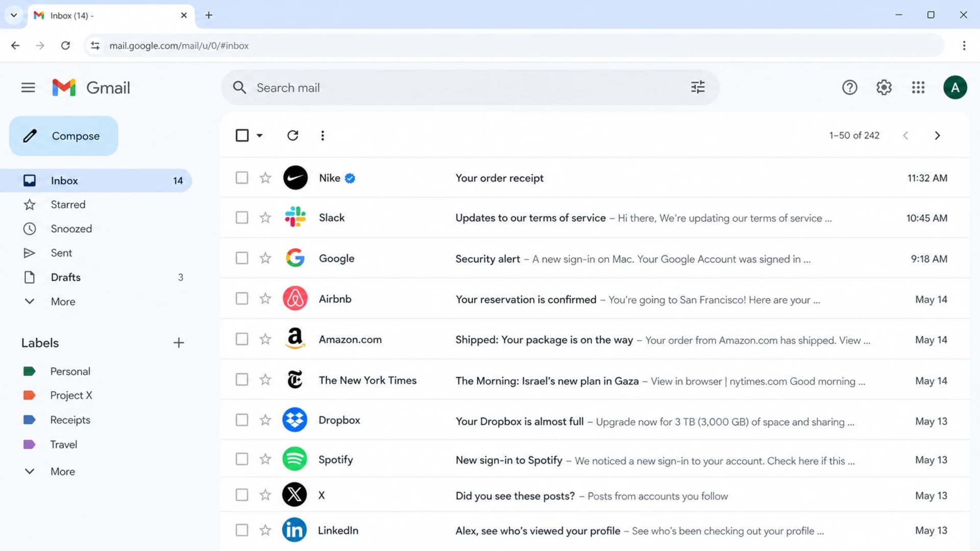Star the Slack email
Image resolution: width=980 pixels, height=551 pixels.
point(265,218)
